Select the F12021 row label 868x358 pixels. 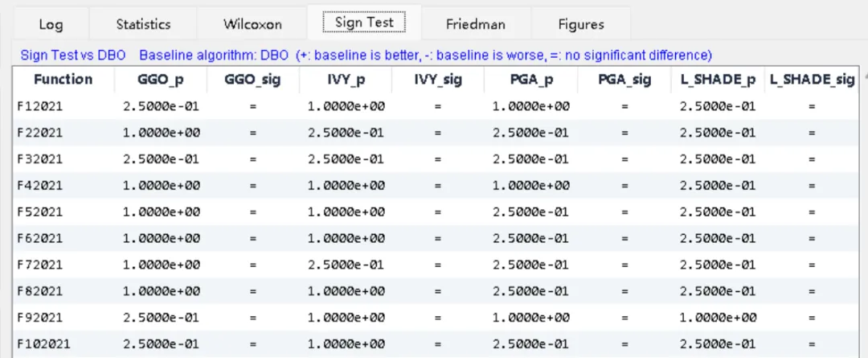(x=39, y=106)
